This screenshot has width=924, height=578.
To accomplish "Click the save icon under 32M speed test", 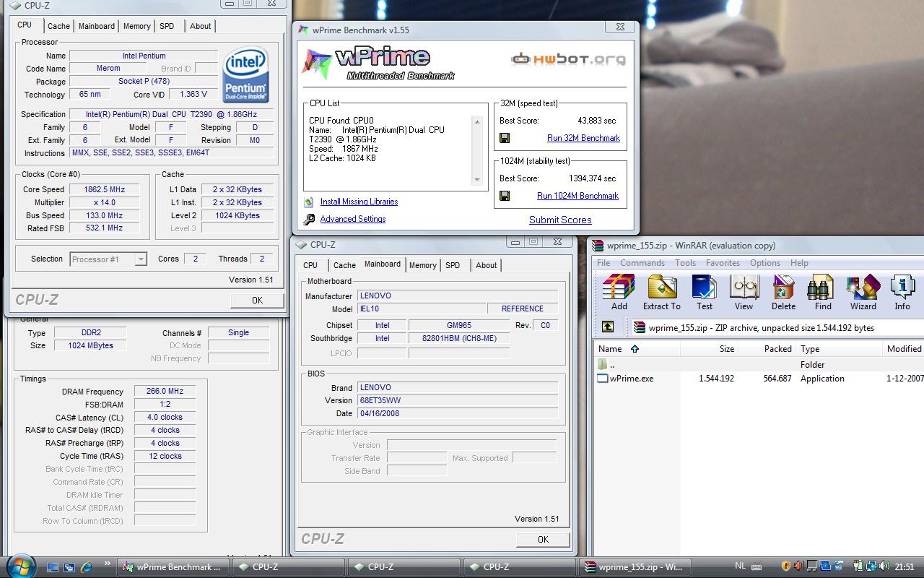I will tap(505, 138).
